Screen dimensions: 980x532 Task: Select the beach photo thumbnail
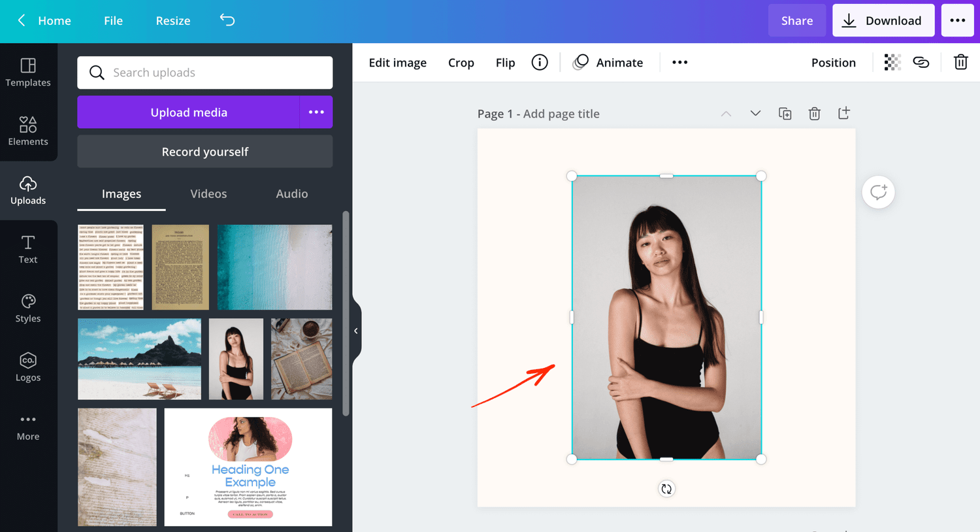coord(139,359)
